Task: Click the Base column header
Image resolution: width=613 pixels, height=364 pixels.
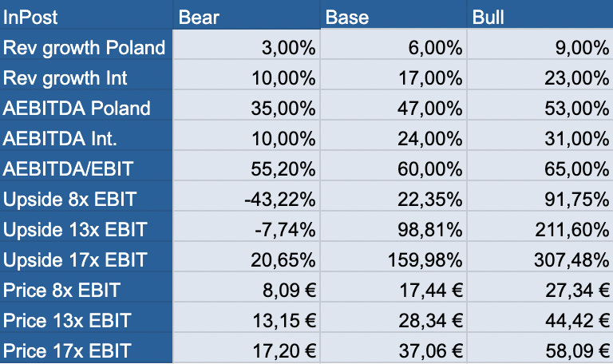Action: tap(394, 14)
